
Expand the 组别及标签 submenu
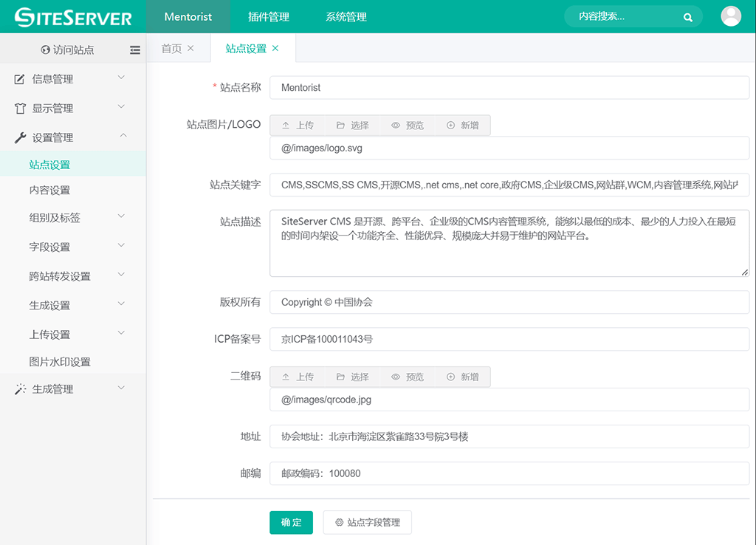[x=72, y=218]
